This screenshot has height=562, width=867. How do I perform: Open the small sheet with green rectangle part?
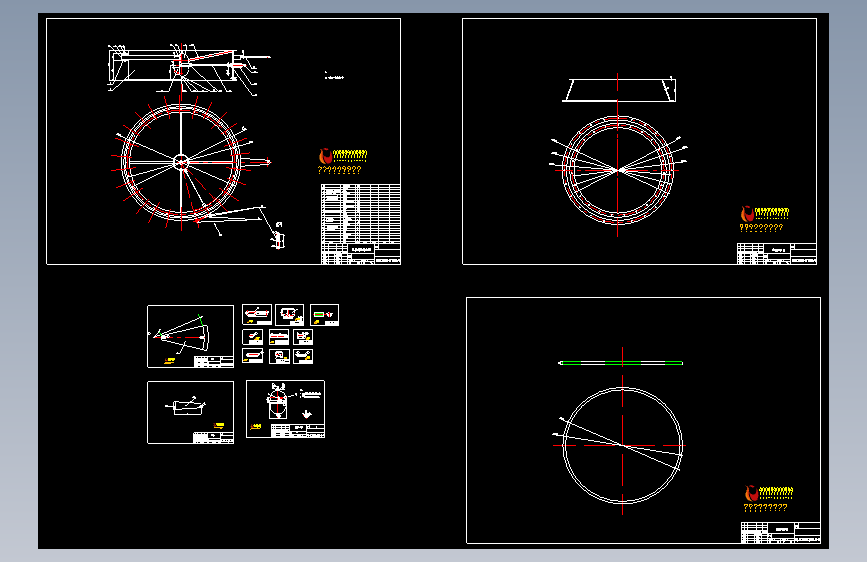click(325, 315)
